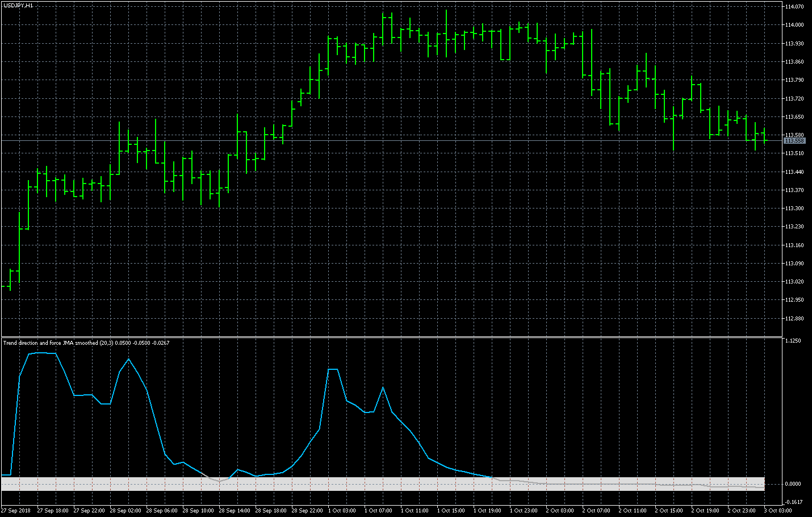Click the 0.0000 indicator scale value
The width and height of the screenshot is (812, 517).
pos(793,484)
